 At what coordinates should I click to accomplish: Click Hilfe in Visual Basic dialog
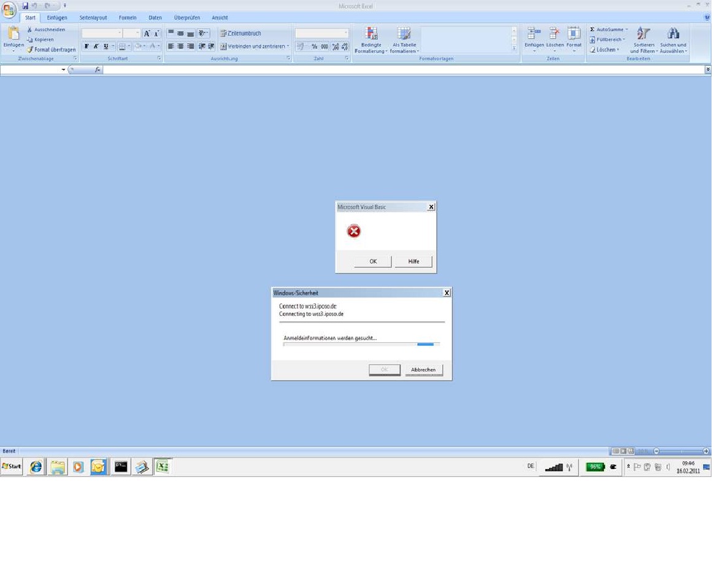413,262
